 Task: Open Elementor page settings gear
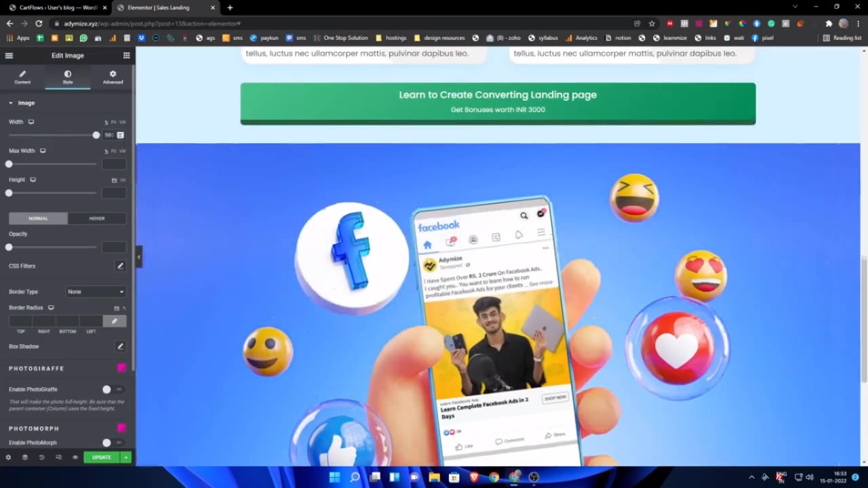click(9, 457)
